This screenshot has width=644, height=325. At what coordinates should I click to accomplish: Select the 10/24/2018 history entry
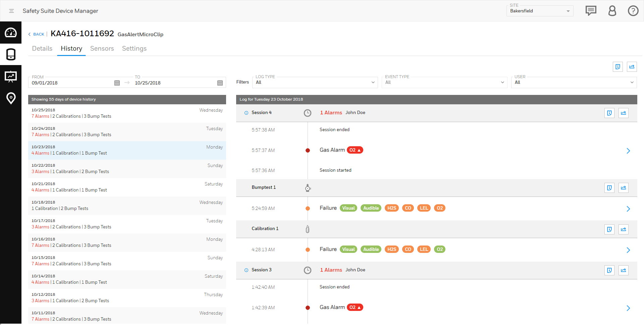pyautogui.click(x=127, y=132)
